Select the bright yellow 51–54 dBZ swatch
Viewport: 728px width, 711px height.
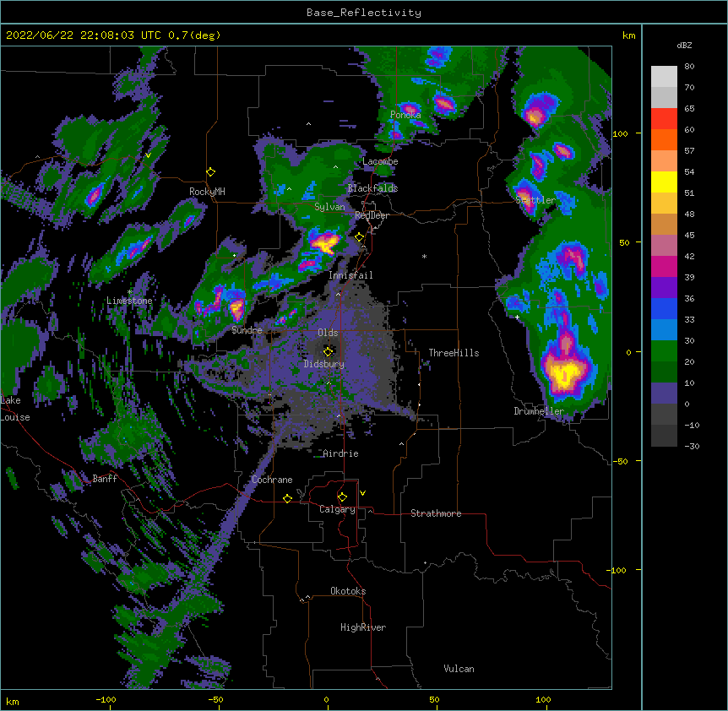click(664, 182)
